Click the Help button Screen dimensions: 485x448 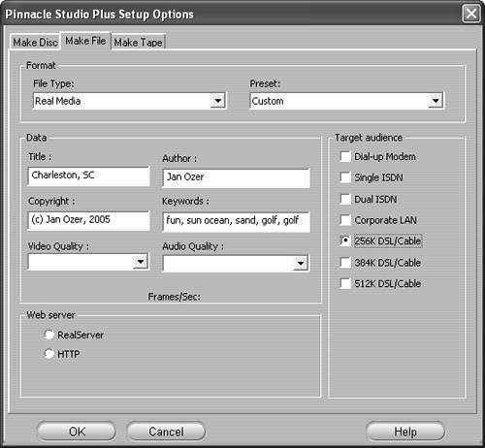[405, 432]
